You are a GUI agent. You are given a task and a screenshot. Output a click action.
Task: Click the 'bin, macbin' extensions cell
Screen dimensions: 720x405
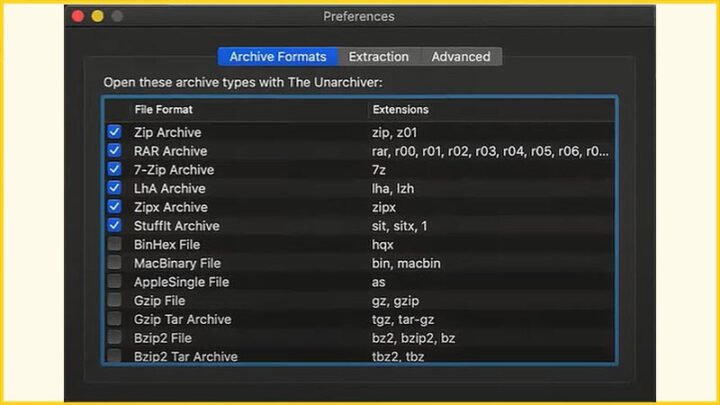point(406,263)
